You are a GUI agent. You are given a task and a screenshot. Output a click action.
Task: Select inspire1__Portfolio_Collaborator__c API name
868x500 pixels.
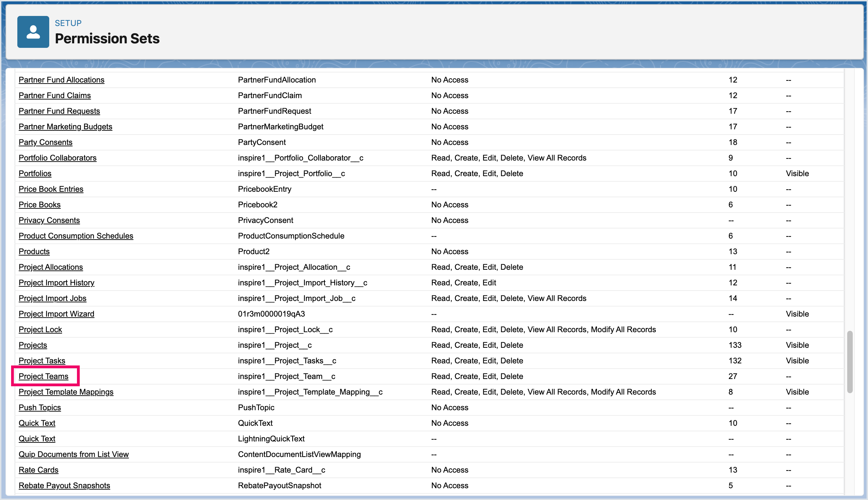[301, 158]
